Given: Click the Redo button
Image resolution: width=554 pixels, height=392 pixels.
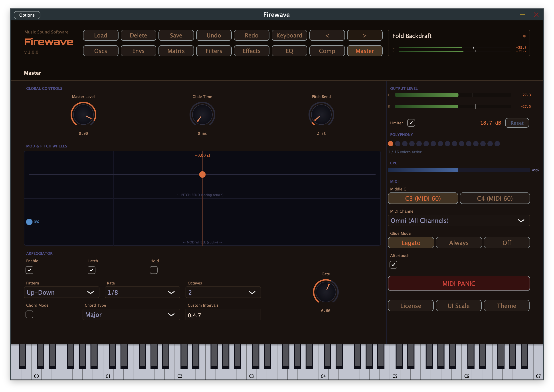Looking at the screenshot, I should (x=251, y=35).
